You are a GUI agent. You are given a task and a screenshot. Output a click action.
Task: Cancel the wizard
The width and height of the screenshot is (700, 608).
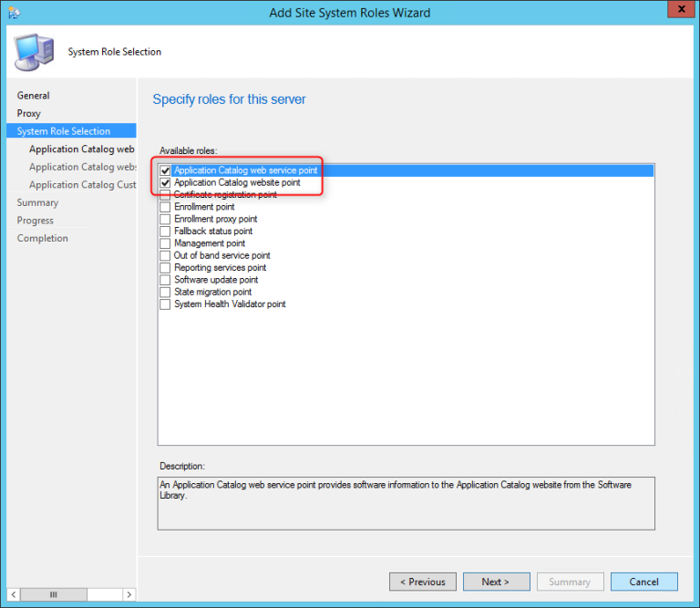point(643,582)
